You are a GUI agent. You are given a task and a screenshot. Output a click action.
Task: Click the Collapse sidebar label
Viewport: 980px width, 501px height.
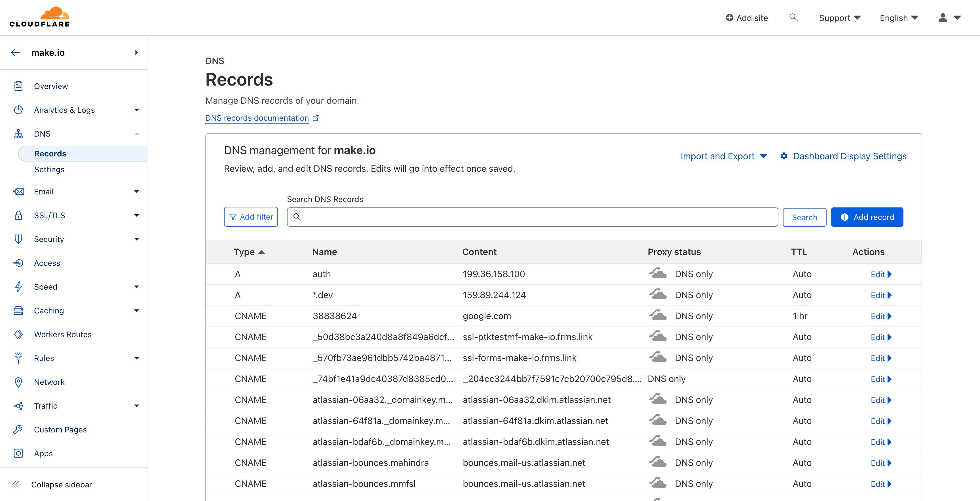tap(62, 485)
